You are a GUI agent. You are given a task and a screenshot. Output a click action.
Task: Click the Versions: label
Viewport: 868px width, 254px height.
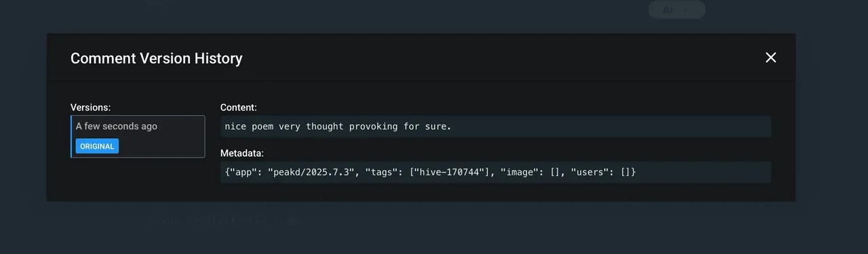[x=91, y=107]
